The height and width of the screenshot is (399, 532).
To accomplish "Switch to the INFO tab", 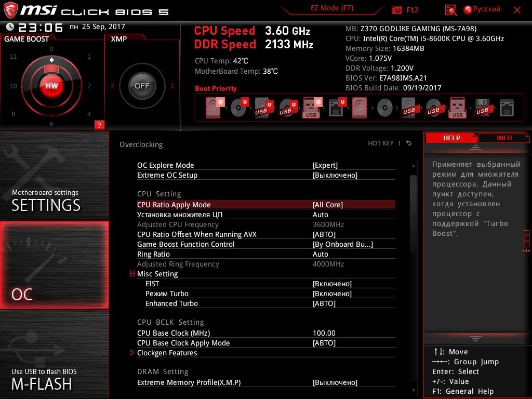I will pyautogui.click(x=504, y=138).
